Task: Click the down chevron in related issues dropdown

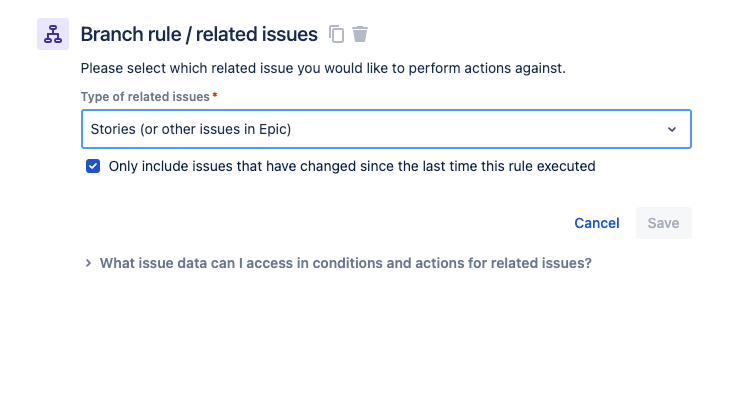Action: click(x=672, y=129)
